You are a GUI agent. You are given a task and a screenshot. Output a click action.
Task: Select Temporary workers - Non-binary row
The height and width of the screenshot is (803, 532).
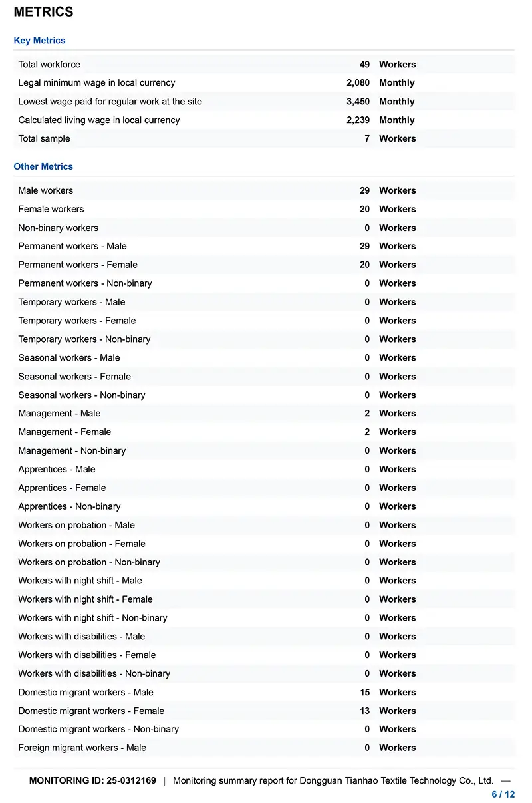coord(264,339)
